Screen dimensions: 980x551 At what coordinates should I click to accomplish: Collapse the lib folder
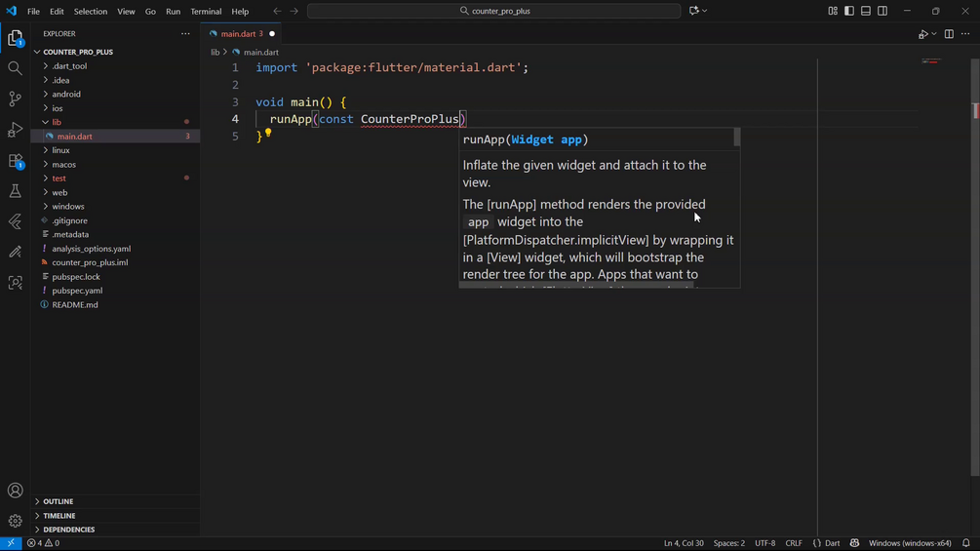pos(57,122)
